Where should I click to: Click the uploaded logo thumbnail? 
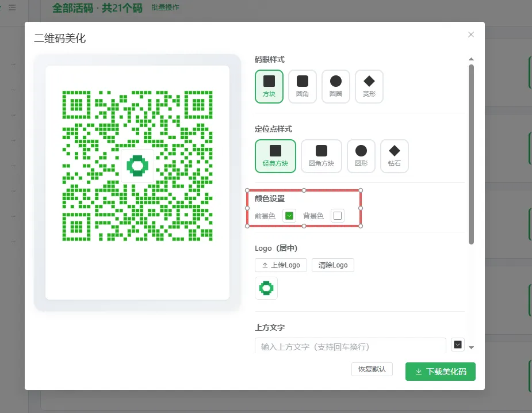pos(266,288)
